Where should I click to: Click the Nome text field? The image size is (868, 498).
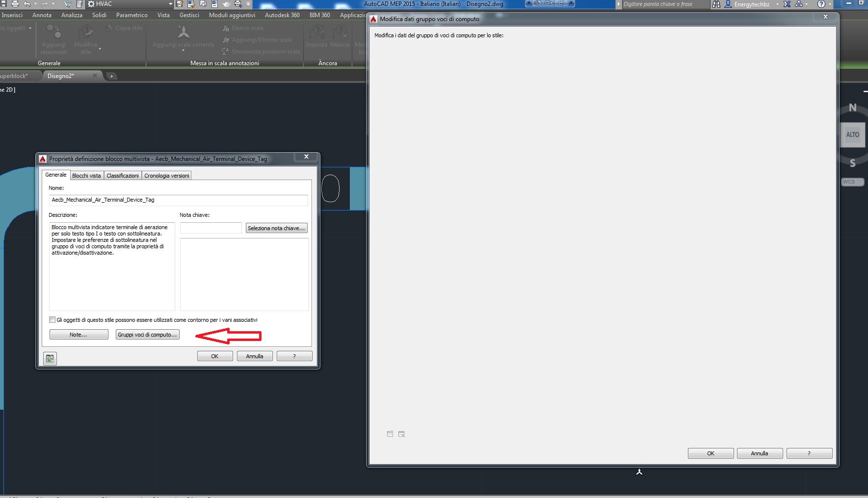pyautogui.click(x=179, y=200)
